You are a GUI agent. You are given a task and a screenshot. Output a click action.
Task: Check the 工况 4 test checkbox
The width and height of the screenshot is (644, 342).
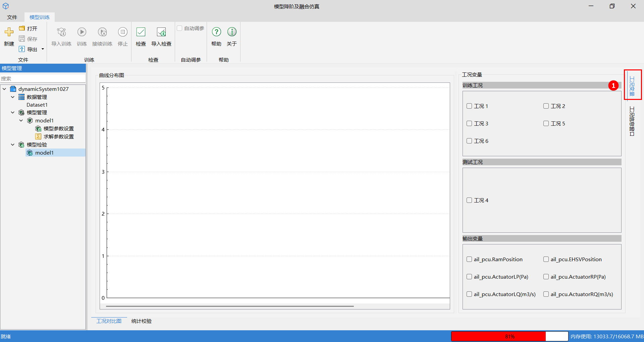469,200
